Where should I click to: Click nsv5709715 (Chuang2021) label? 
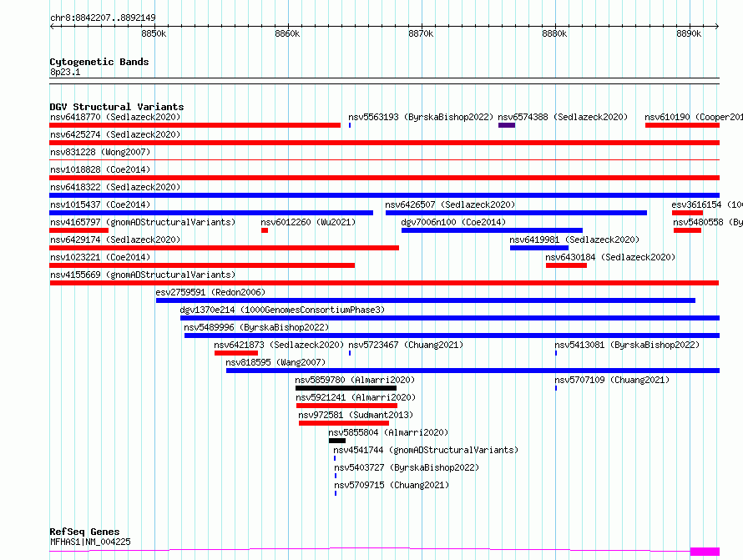point(392,485)
